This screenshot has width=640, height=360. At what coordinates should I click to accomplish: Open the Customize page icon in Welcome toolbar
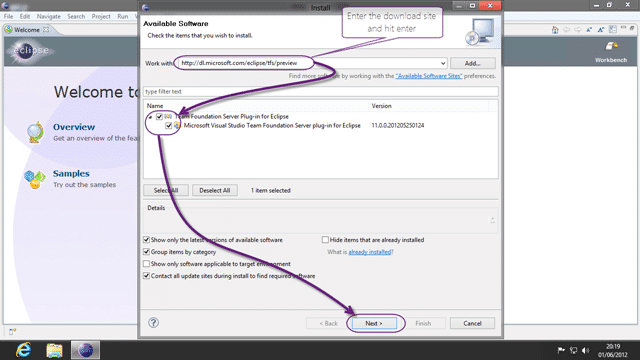click(x=613, y=29)
